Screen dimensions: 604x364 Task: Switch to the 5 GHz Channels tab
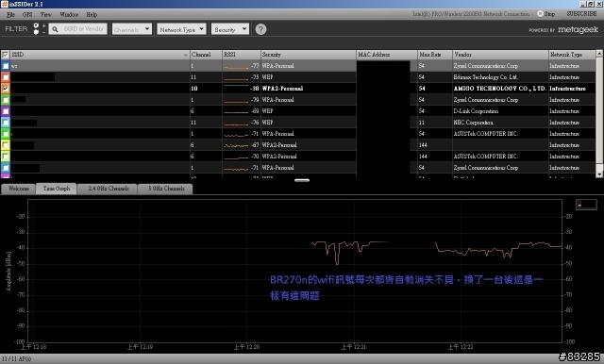tap(166, 189)
